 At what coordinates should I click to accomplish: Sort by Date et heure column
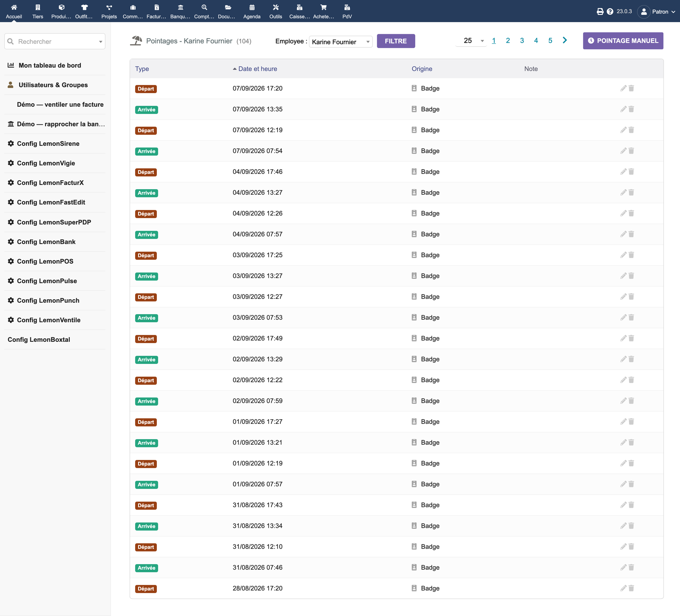tap(258, 69)
